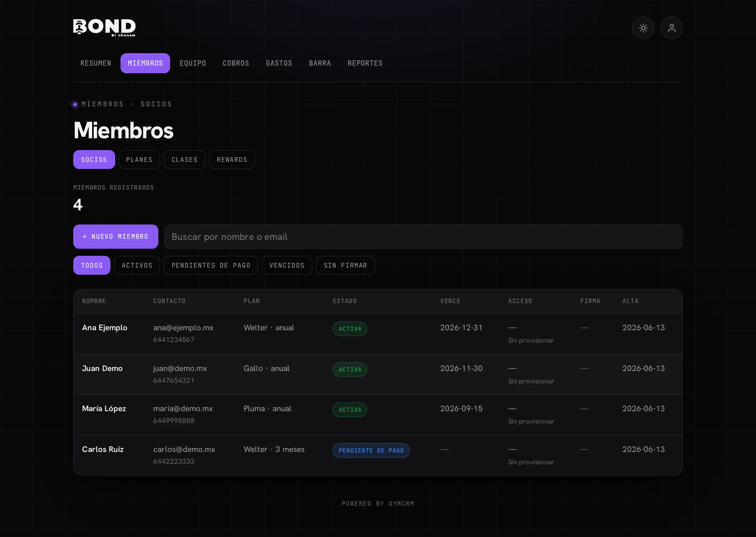Filter by Vencidos members
Screen dimensions: 756x537
(287, 266)
